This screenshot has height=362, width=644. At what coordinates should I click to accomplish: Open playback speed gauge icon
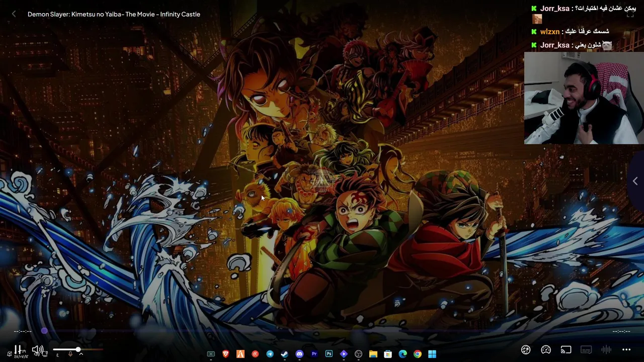point(546,349)
